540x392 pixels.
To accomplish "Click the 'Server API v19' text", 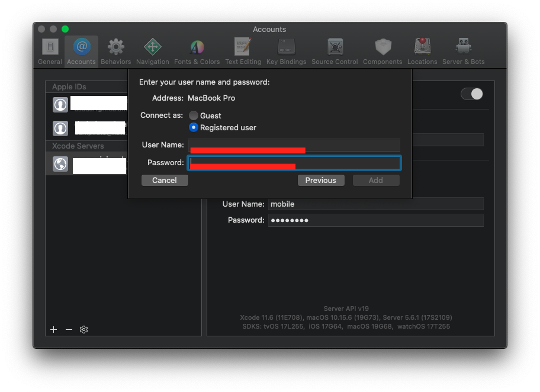I will point(346,309).
